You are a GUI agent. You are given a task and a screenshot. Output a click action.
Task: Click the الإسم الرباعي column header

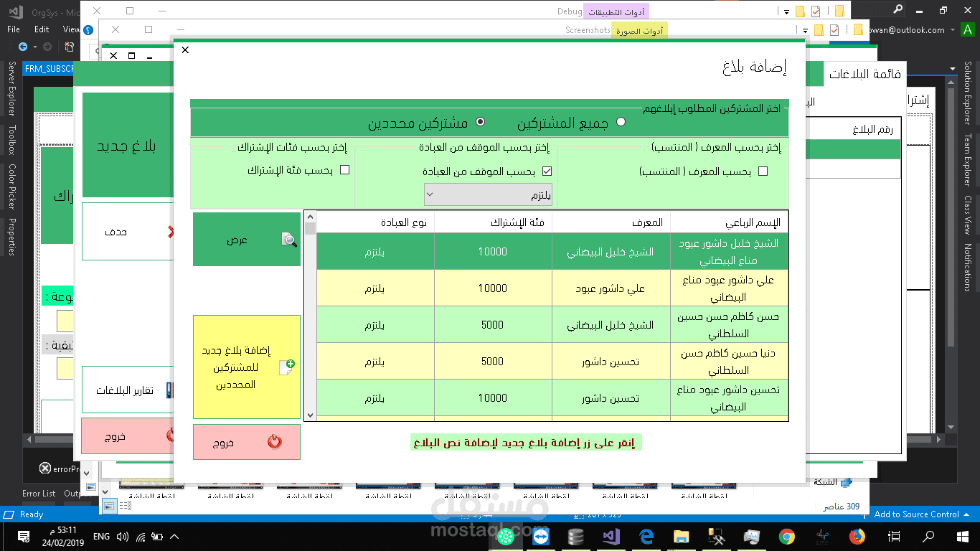(x=729, y=222)
